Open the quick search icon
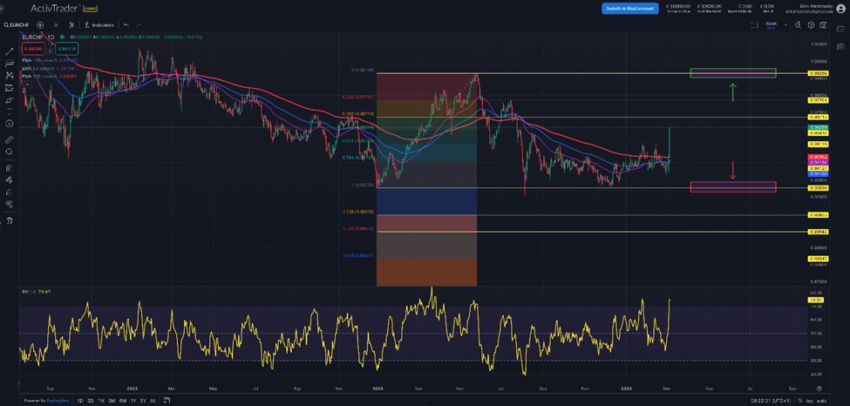The height and width of the screenshot is (406, 850). point(797,25)
